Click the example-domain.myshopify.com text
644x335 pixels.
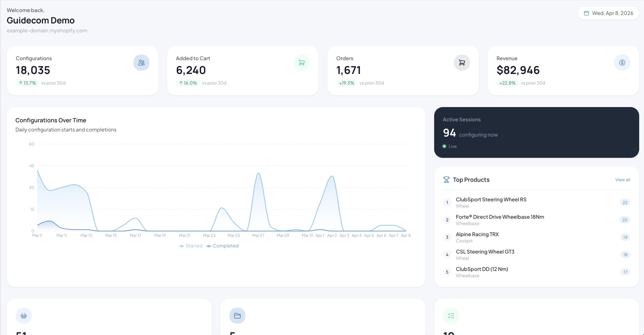[x=47, y=31]
